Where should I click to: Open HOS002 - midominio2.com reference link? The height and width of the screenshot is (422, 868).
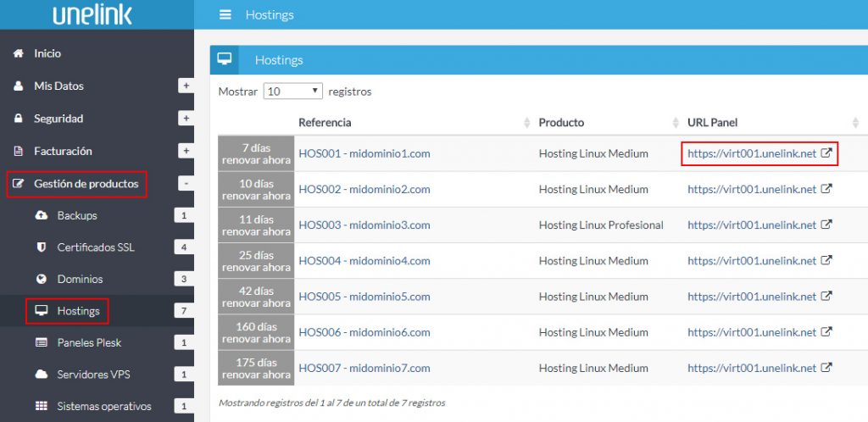[364, 189]
